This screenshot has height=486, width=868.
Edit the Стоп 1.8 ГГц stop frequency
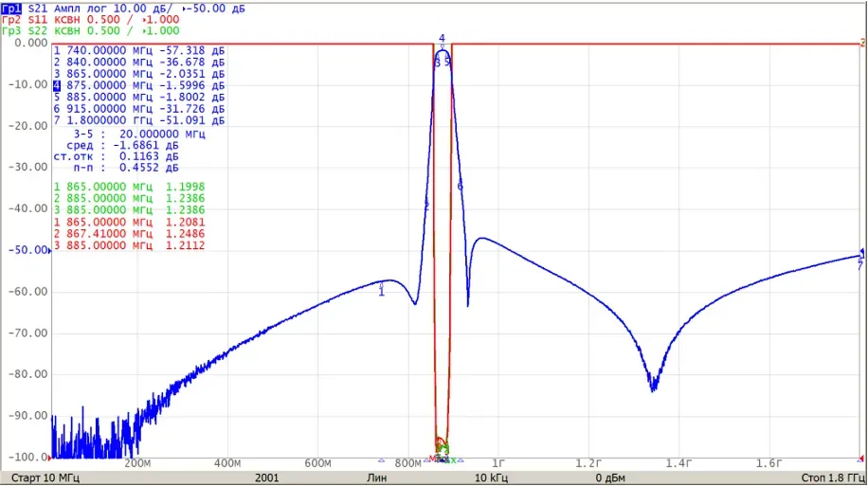833,477
